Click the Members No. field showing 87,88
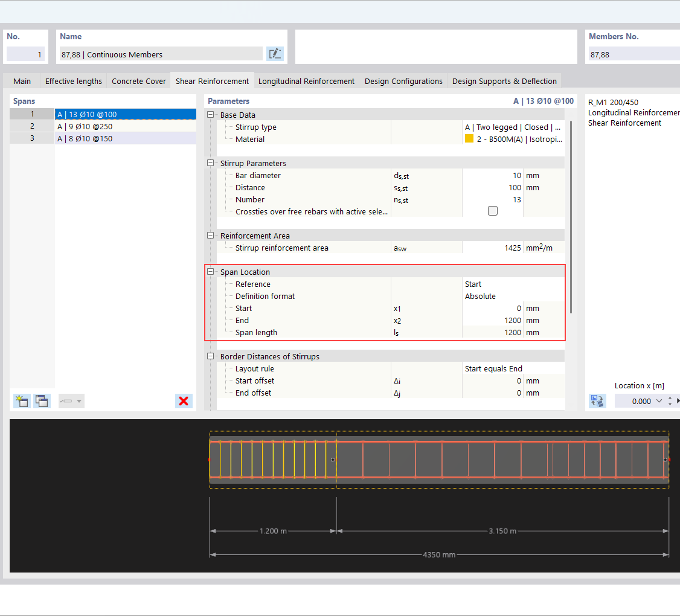This screenshot has height=616, width=680. (633, 54)
